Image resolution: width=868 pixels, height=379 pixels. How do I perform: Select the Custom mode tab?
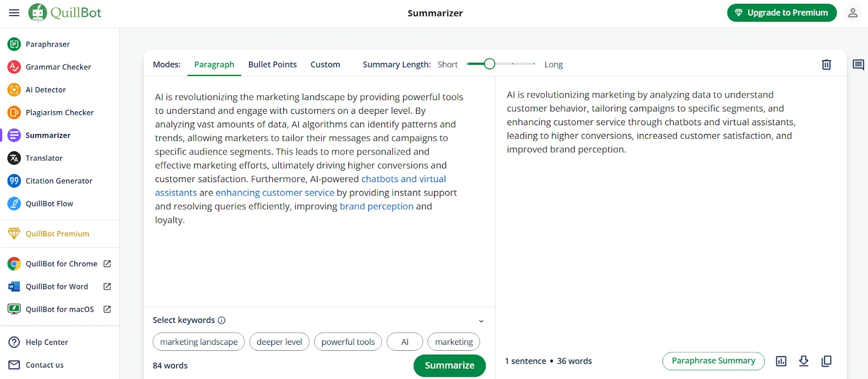325,65
